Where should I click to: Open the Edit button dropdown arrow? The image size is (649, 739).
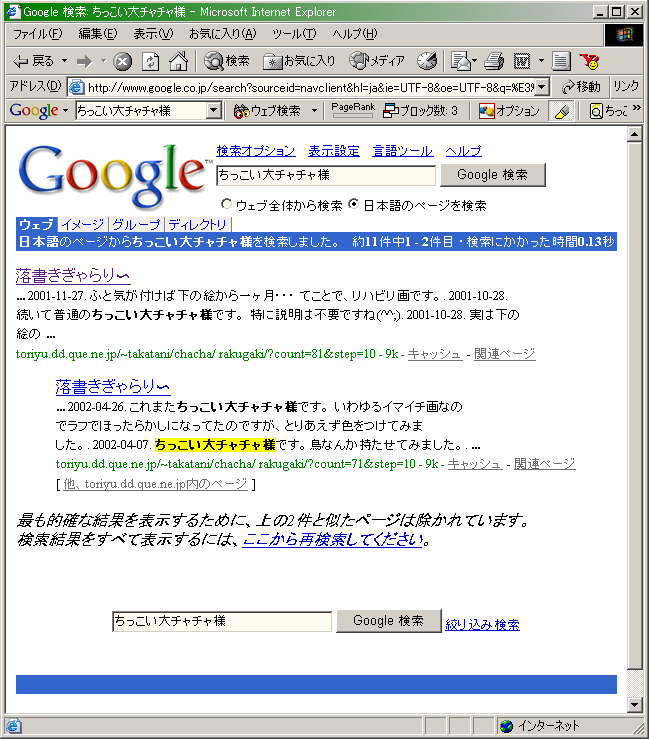(x=541, y=61)
